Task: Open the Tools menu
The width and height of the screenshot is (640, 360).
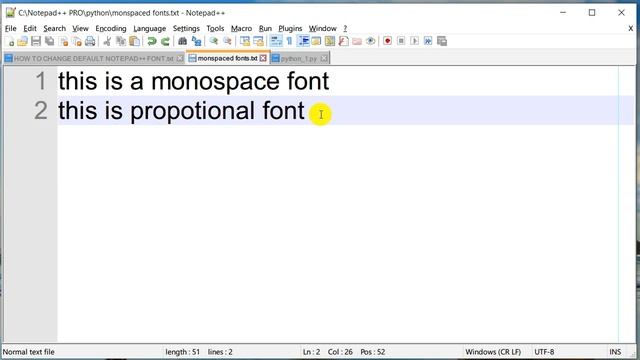Action: [215, 29]
